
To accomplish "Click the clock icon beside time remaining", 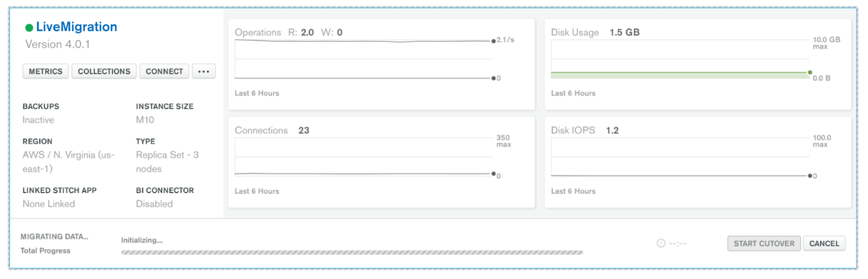I will [661, 243].
